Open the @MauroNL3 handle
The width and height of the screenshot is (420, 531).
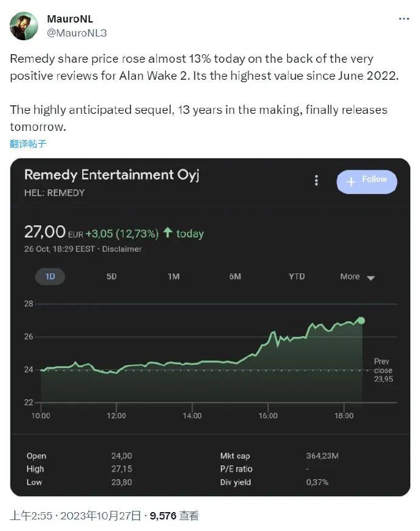pyautogui.click(x=77, y=33)
